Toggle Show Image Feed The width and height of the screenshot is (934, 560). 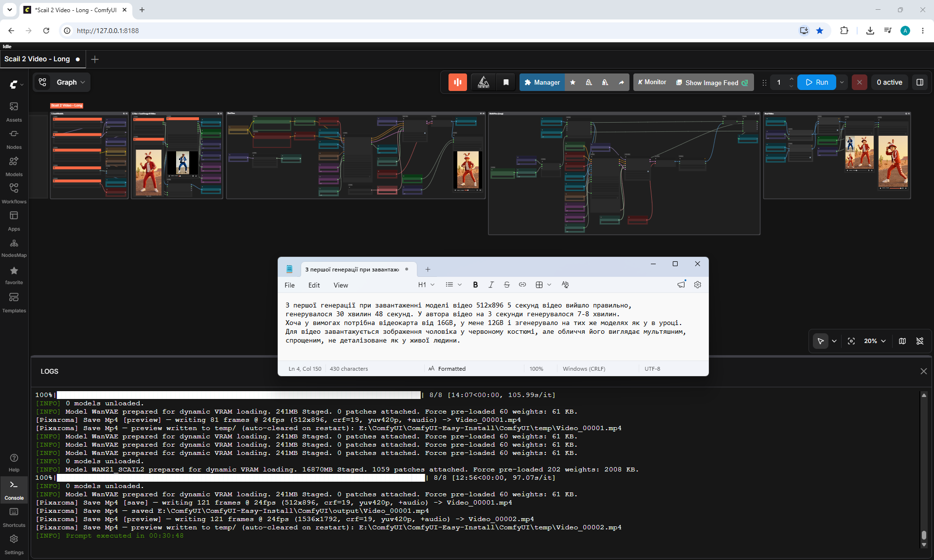[712, 82]
